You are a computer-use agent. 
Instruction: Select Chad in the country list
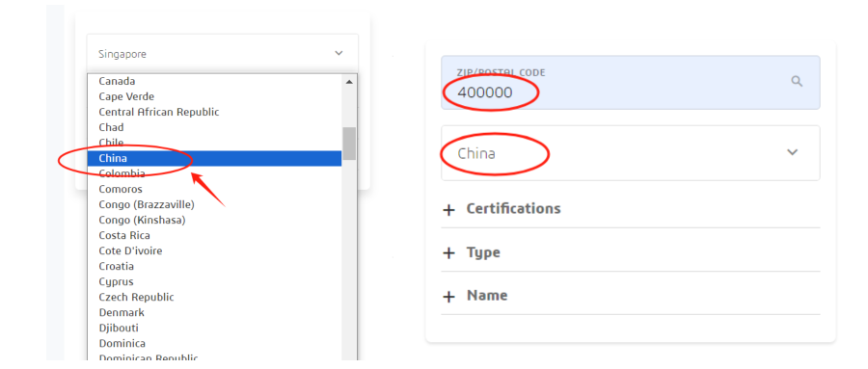214,128
